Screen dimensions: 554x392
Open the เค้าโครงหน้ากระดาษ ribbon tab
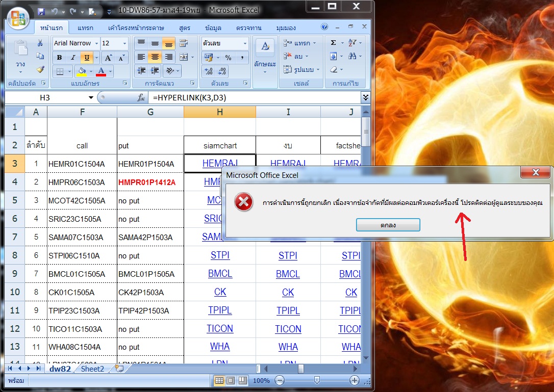[136, 28]
